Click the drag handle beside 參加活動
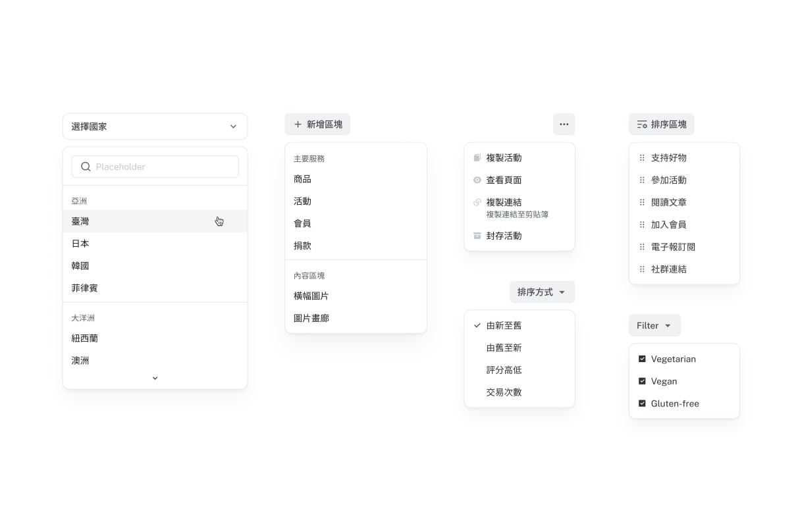 click(642, 180)
